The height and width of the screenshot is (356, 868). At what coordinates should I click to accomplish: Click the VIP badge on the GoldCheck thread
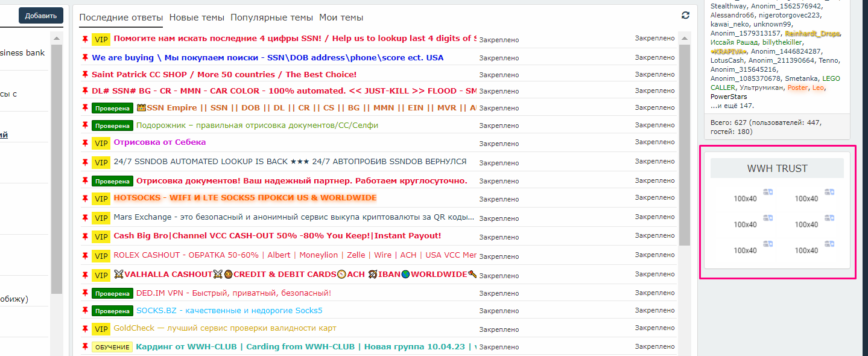point(101,329)
